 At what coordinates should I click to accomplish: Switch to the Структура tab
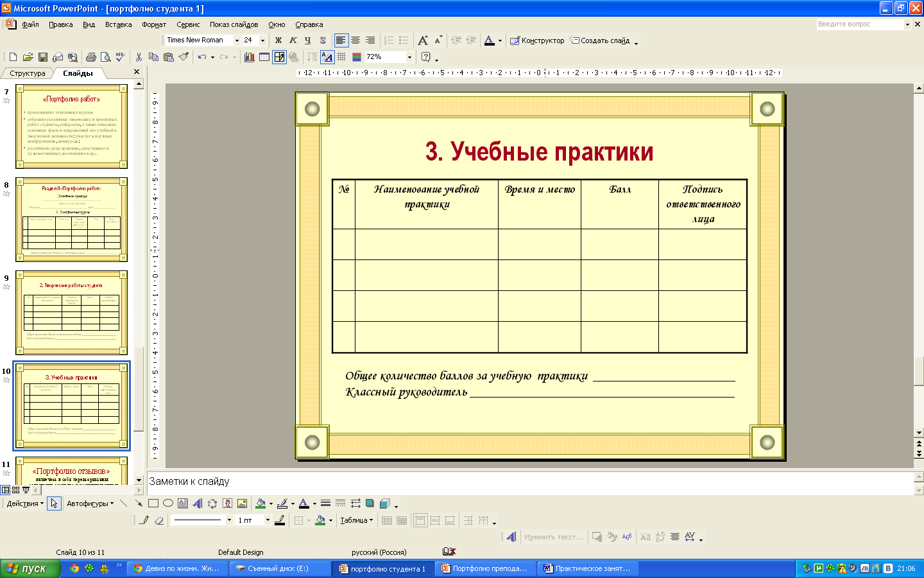(x=28, y=73)
